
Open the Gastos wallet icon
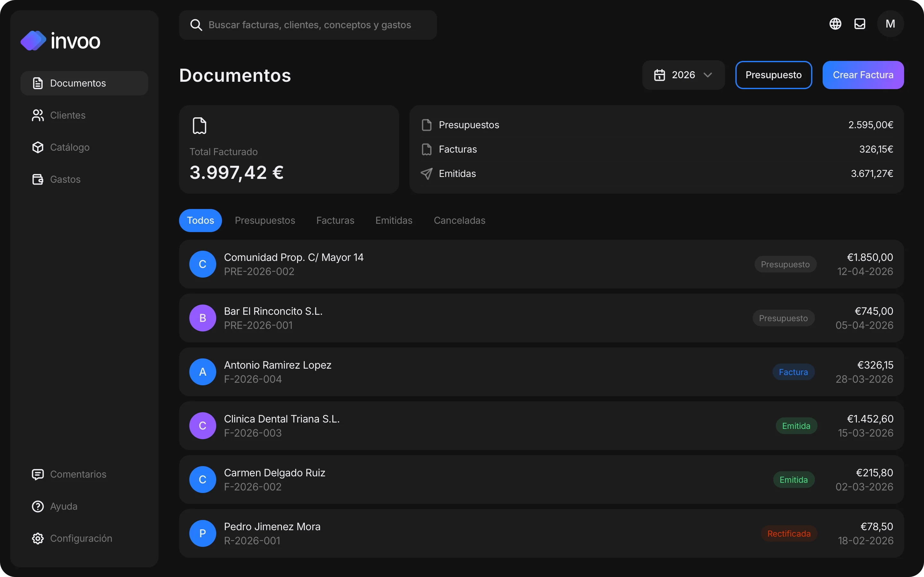click(38, 179)
